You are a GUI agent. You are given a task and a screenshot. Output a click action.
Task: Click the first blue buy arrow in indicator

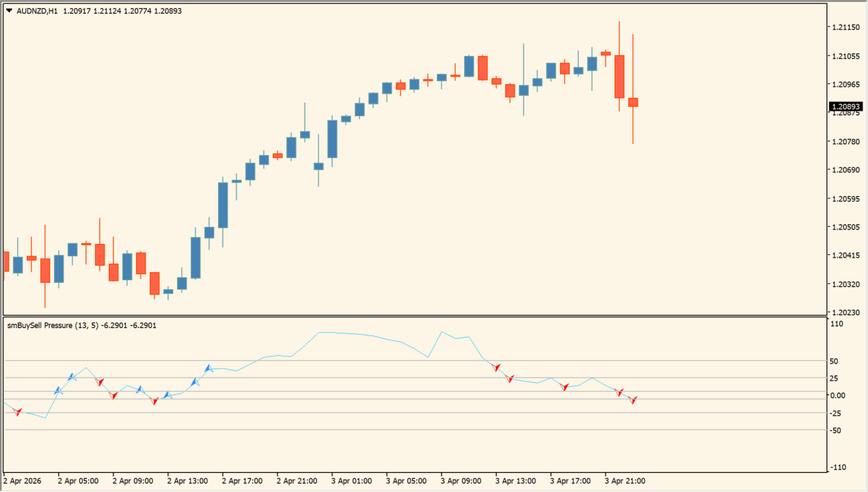coord(59,391)
